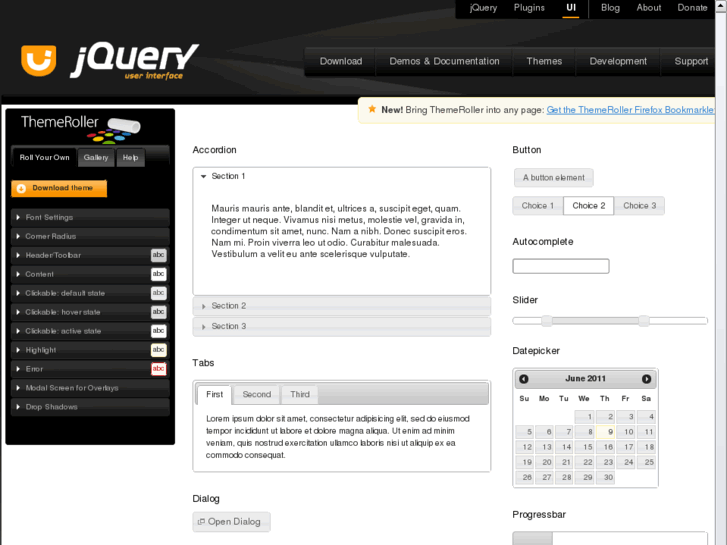
Task: Switch to the Gallery tab
Action: click(96, 158)
